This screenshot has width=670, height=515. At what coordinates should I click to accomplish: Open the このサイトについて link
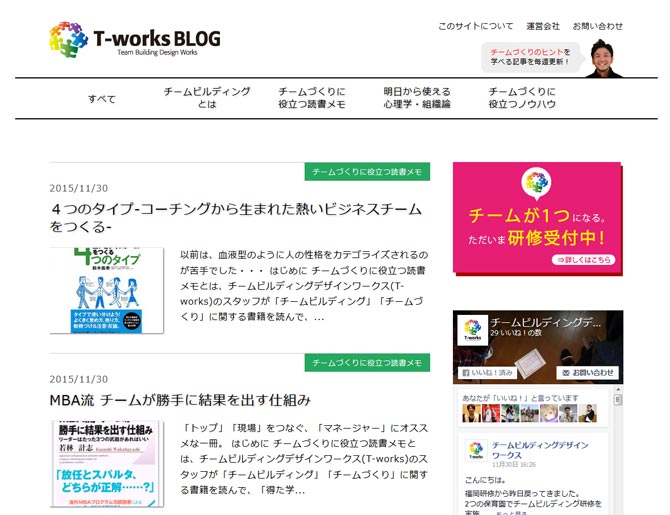point(476,26)
